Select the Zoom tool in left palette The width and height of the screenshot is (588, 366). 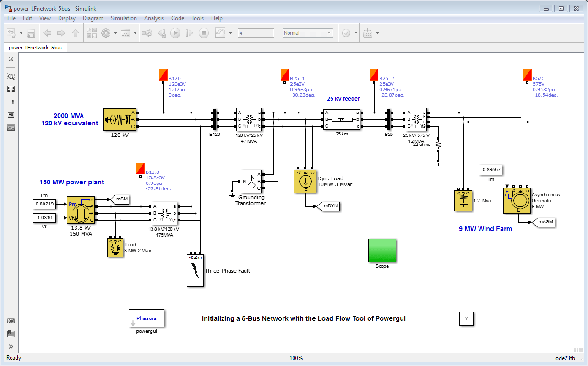(11, 76)
